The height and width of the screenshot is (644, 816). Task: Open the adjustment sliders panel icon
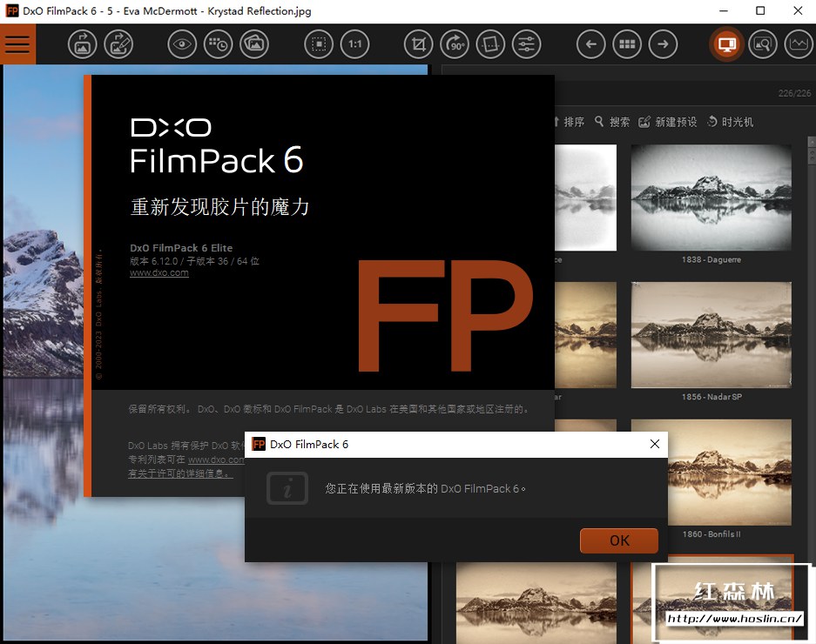click(x=527, y=44)
